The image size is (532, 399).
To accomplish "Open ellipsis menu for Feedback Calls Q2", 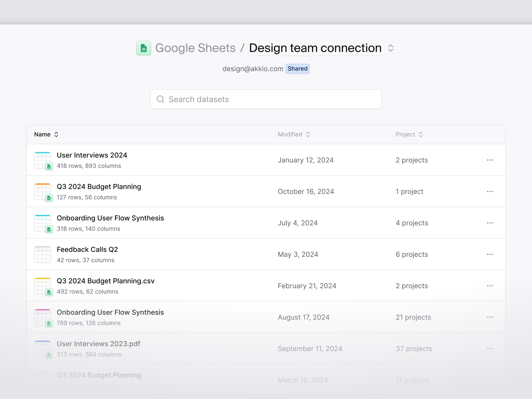I will coord(490,254).
